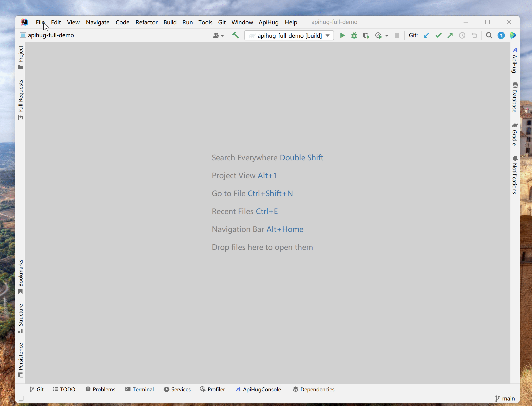Expand the profiler options dropdown arrow
Image resolution: width=532 pixels, height=406 pixels.
387,35
